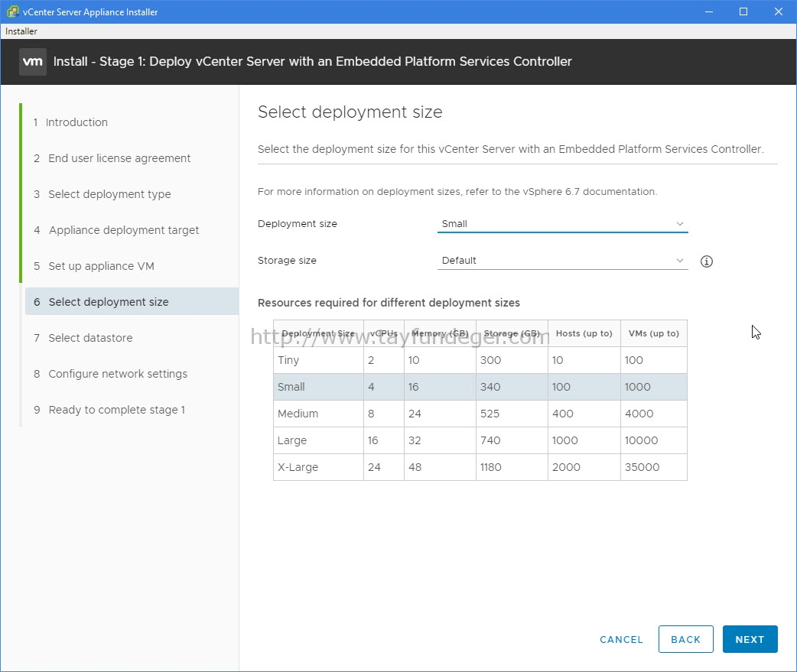Click the BACK button
The image size is (797, 672).
(685, 639)
